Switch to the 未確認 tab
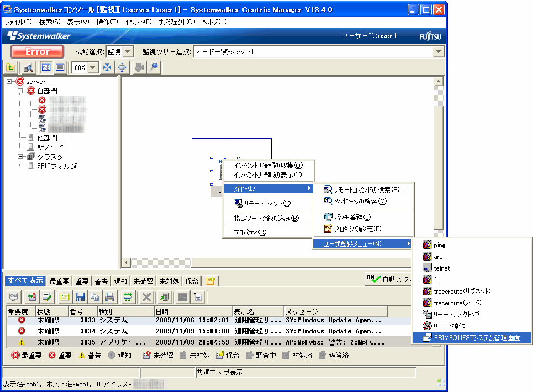 pyautogui.click(x=144, y=281)
